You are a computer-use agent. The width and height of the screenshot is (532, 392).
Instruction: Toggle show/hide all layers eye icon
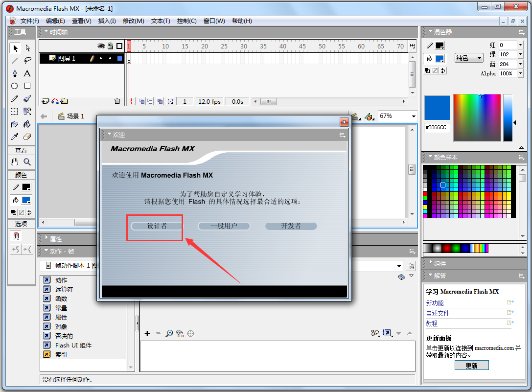[x=101, y=46]
